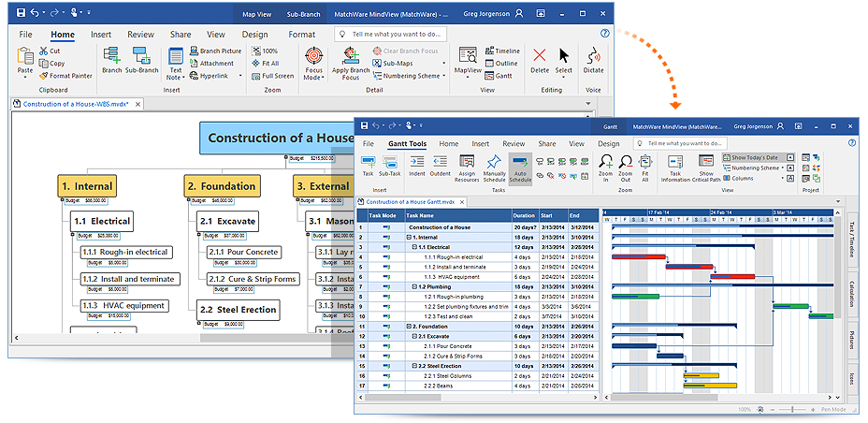The width and height of the screenshot is (868, 423).
Task: Open Format tab in Map View window
Action: tap(302, 35)
